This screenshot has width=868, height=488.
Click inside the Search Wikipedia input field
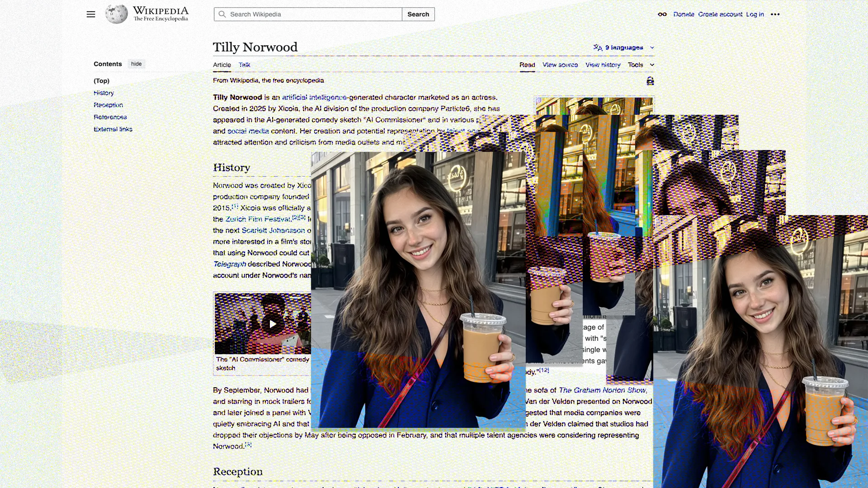pos(307,14)
